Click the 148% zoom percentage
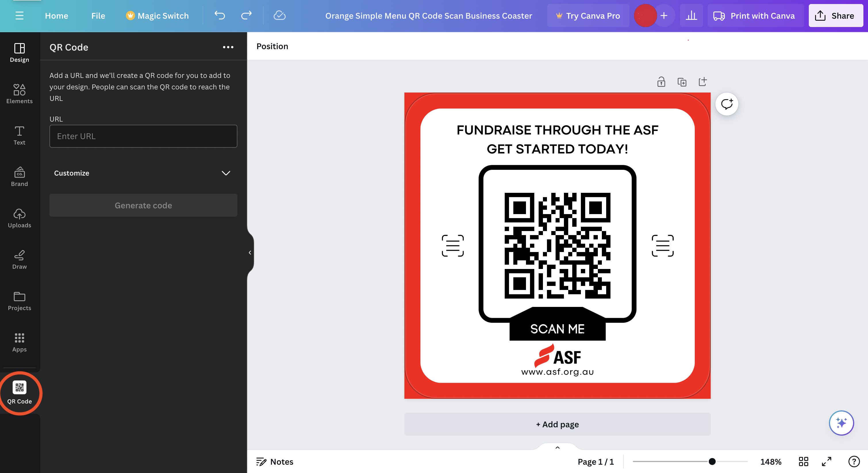 click(x=771, y=462)
